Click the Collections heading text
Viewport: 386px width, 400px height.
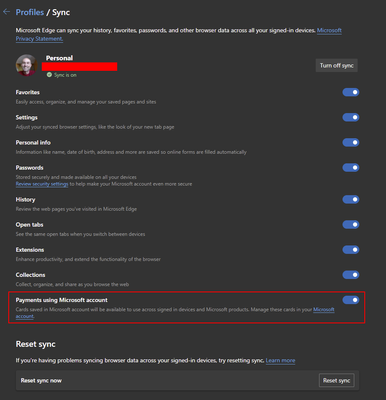click(x=30, y=275)
